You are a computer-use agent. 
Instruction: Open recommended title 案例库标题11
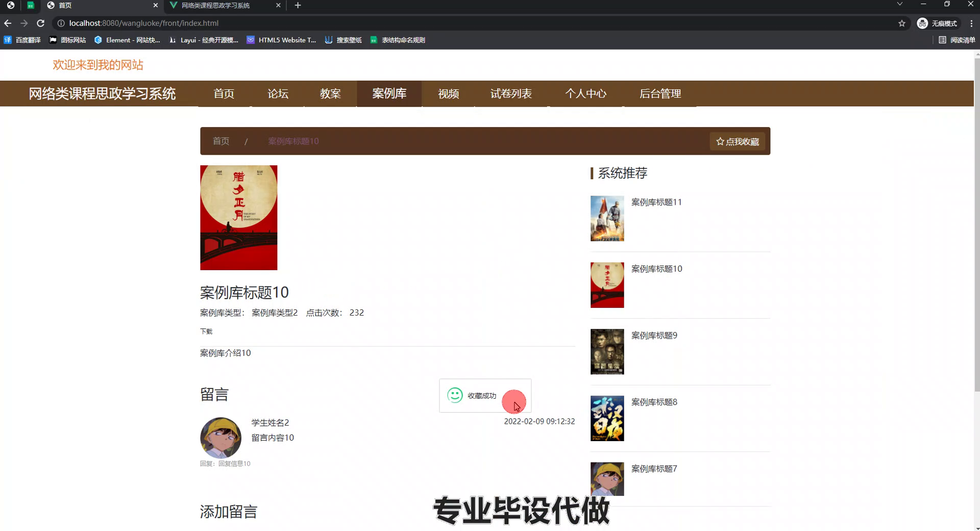click(x=656, y=202)
